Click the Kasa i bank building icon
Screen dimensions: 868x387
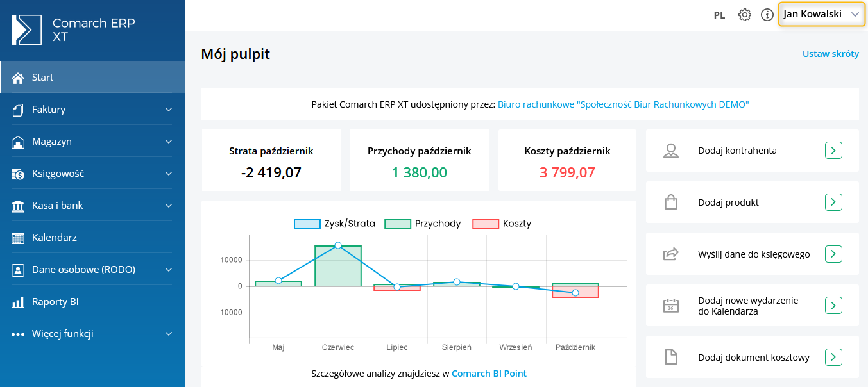pyautogui.click(x=18, y=206)
